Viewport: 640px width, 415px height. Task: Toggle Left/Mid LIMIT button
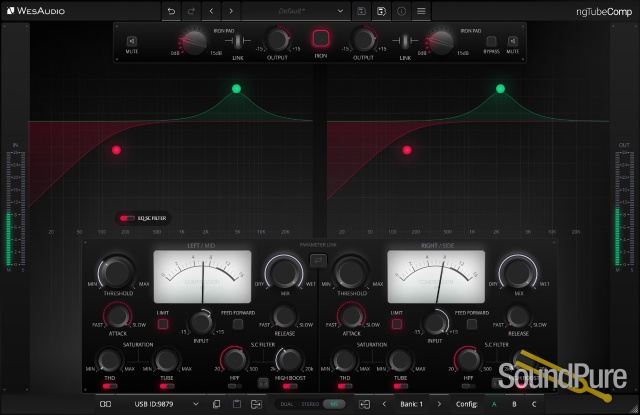[x=163, y=324]
